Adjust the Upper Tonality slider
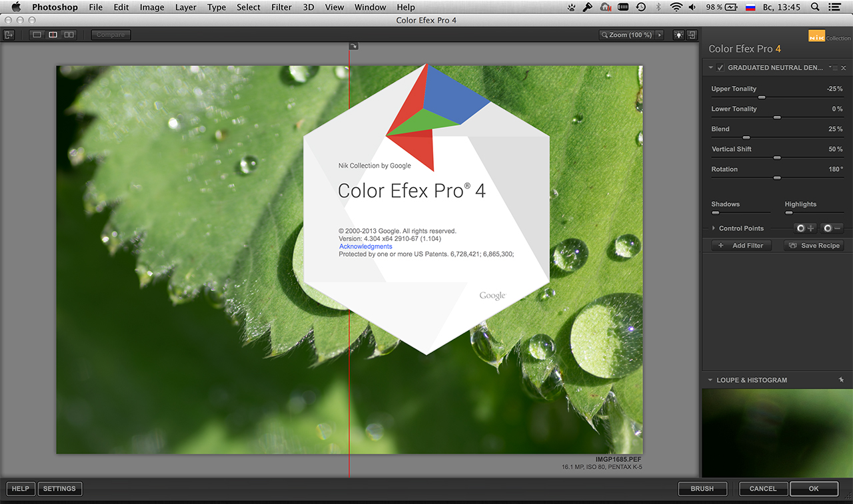Image resolution: width=853 pixels, height=504 pixels. (x=761, y=97)
